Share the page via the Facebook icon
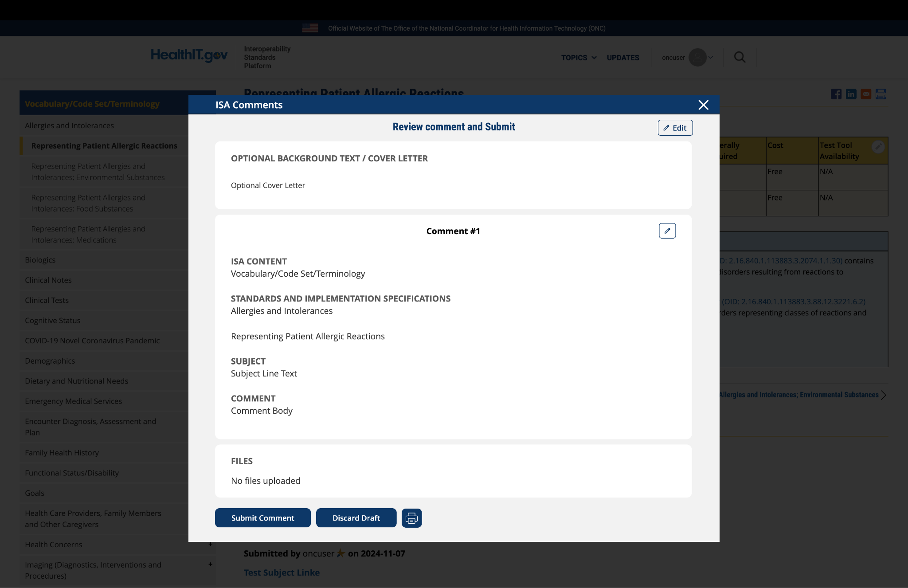The height and width of the screenshot is (588, 908). pos(837,94)
